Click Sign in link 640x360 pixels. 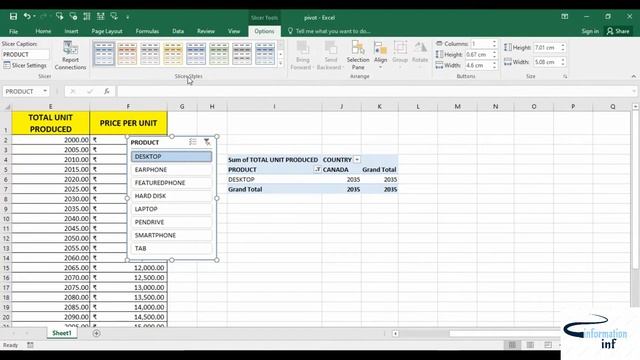[x=590, y=31]
